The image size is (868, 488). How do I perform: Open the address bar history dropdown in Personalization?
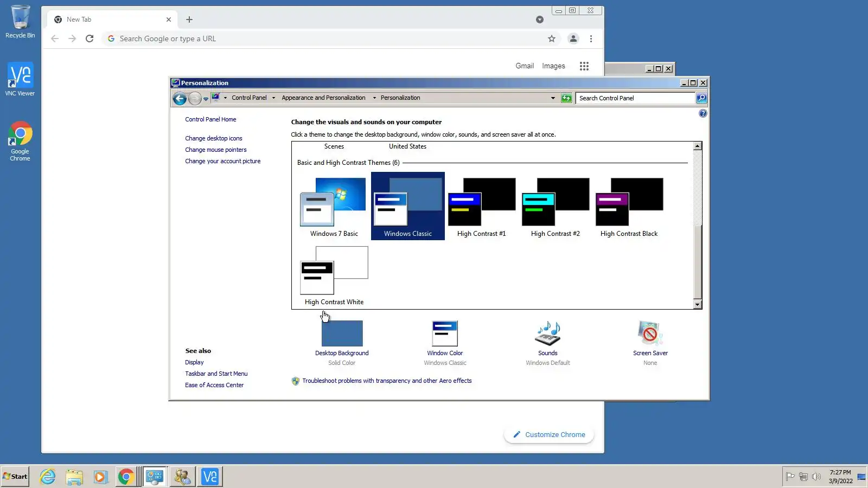coord(553,98)
